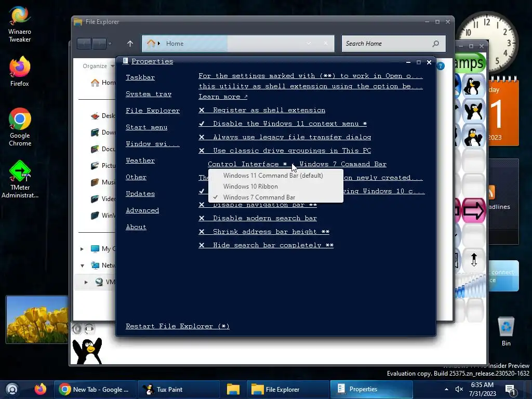Open Winaero Tweaker desktop icon

click(x=20, y=24)
